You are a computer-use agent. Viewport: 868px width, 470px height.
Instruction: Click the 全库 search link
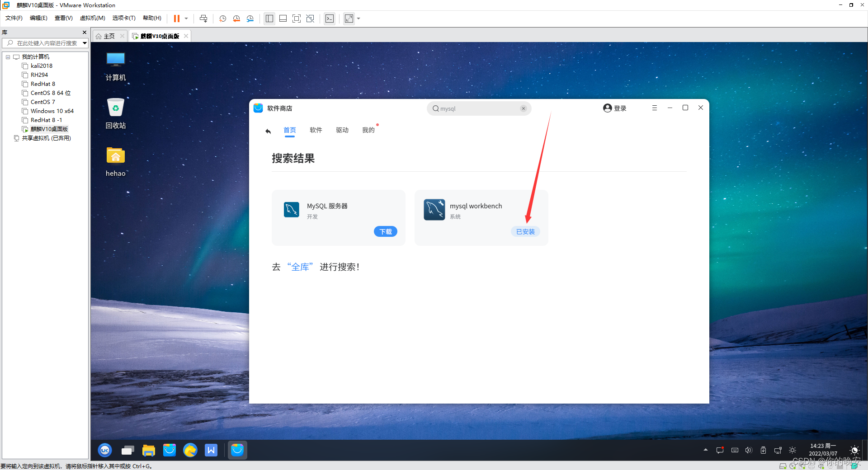[x=300, y=267]
